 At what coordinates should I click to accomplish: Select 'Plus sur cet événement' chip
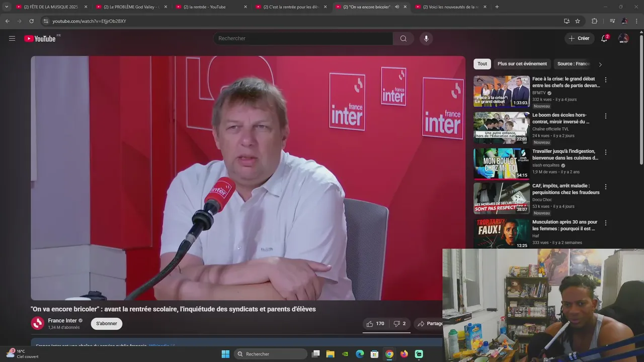point(522,64)
